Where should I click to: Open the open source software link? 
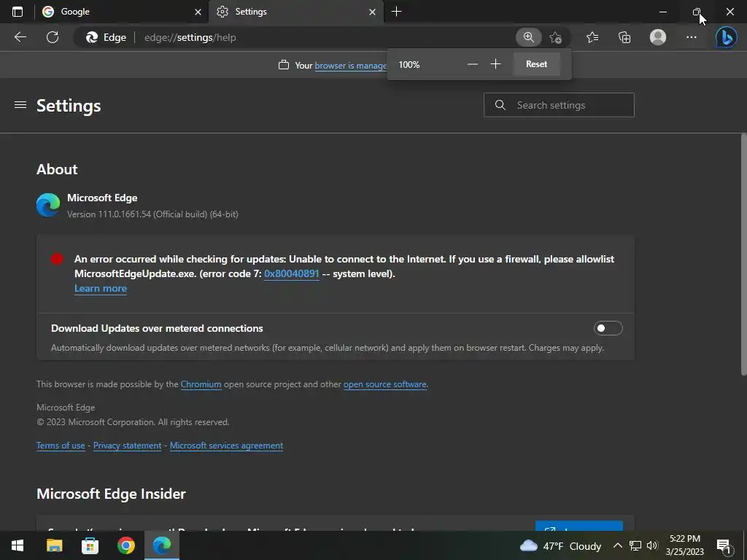pos(385,384)
